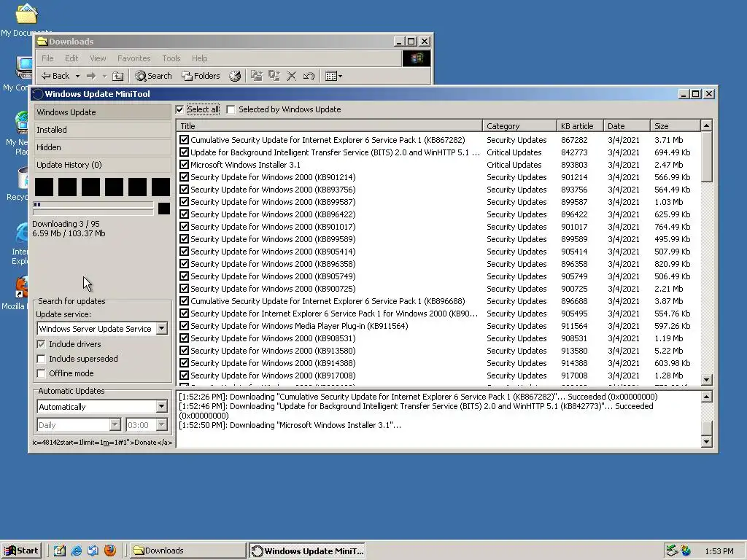Image resolution: width=747 pixels, height=560 pixels.
Task: Sort the update list by Date column
Action: (627, 126)
